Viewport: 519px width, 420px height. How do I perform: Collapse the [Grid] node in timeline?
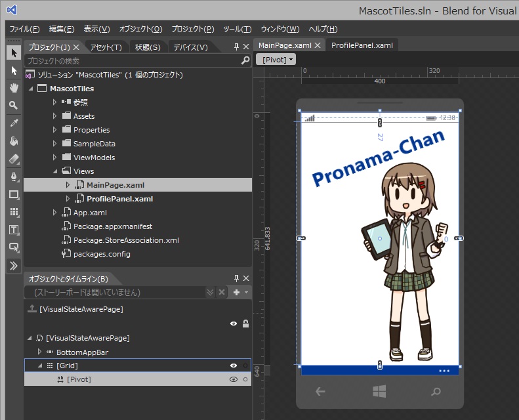click(x=40, y=366)
